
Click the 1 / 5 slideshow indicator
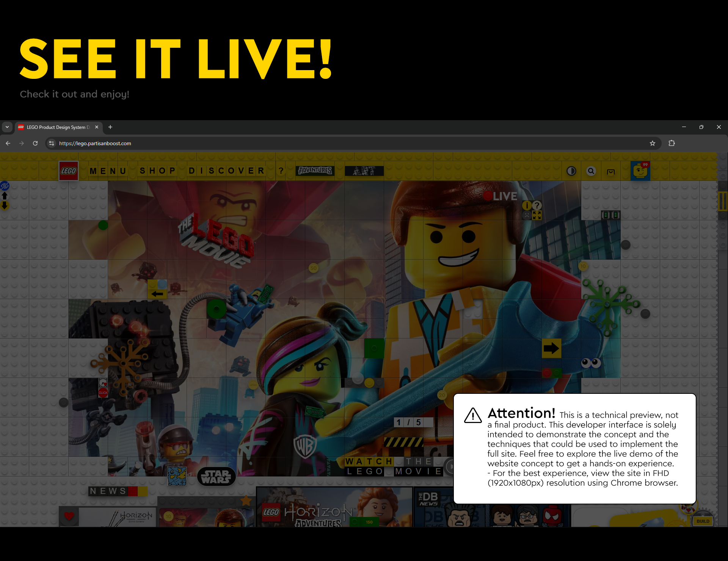413,422
